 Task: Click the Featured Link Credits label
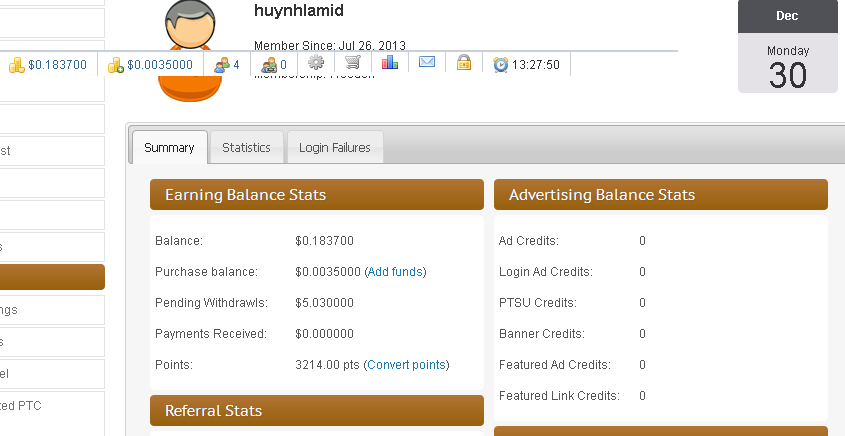click(559, 396)
